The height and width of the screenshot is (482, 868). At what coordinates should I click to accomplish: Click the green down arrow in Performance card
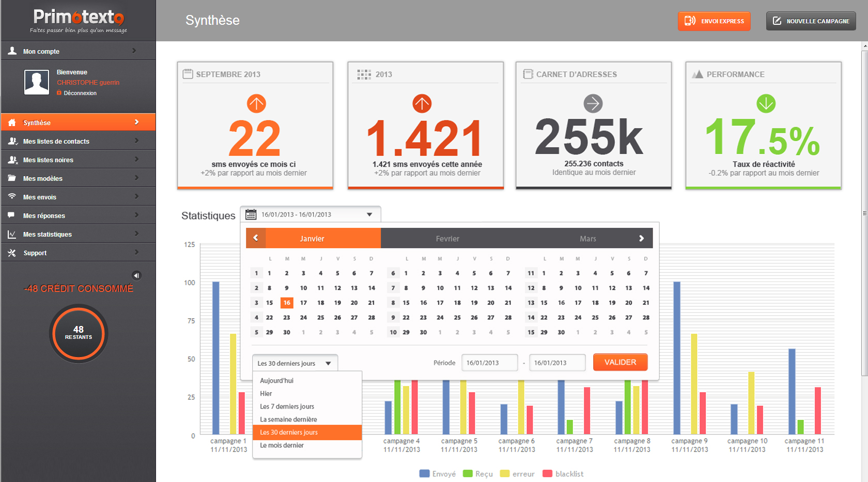coord(766,103)
